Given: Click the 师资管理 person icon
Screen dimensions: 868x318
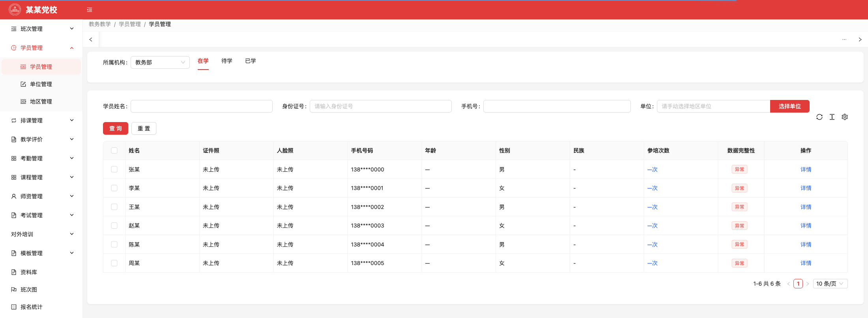Looking at the screenshot, I should tap(14, 196).
